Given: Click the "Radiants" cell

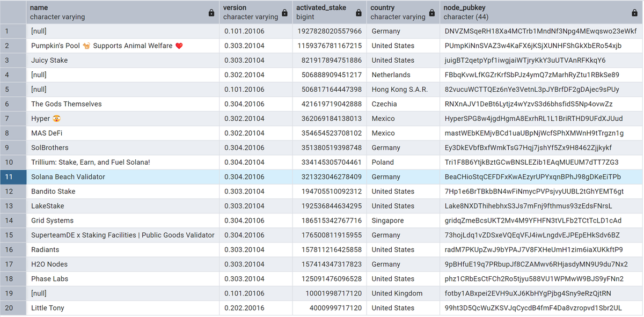Looking at the screenshot, I should [122, 249].
